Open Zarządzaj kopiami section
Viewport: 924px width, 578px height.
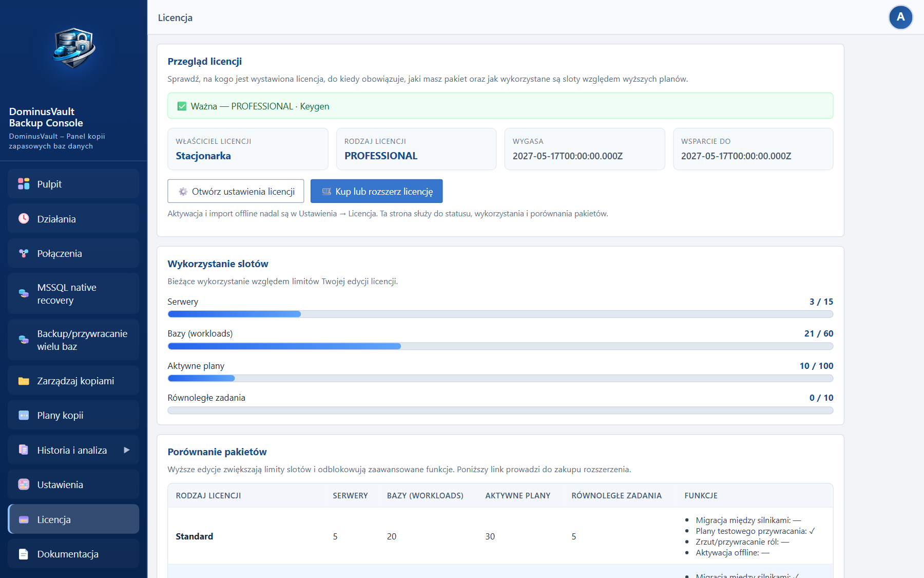[x=73, y=381]
